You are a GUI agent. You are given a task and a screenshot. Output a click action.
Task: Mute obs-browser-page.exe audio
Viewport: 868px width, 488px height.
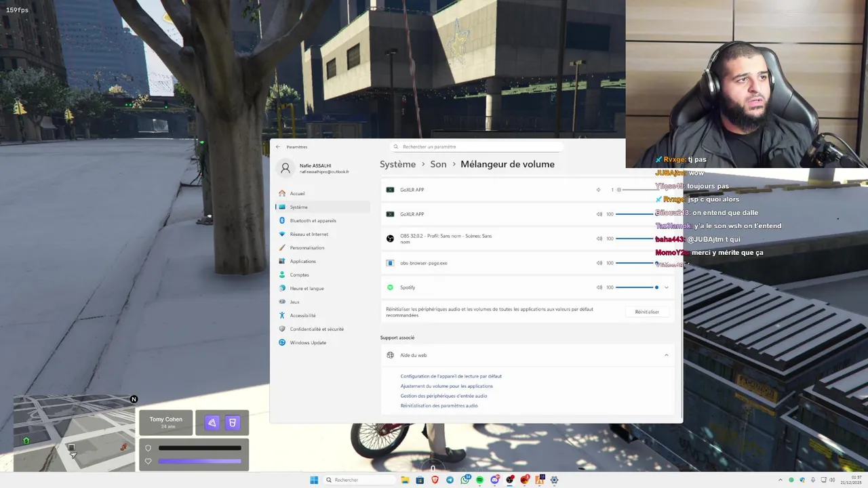pyautogui.click(x=599, y=263)
